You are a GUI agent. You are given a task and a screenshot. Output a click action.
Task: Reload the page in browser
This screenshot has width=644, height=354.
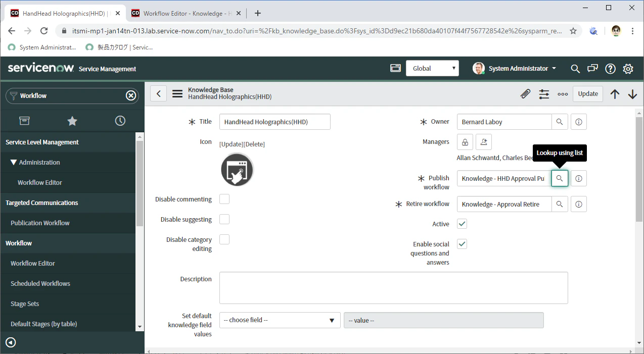pyautogui.click(x=44, y=31)
